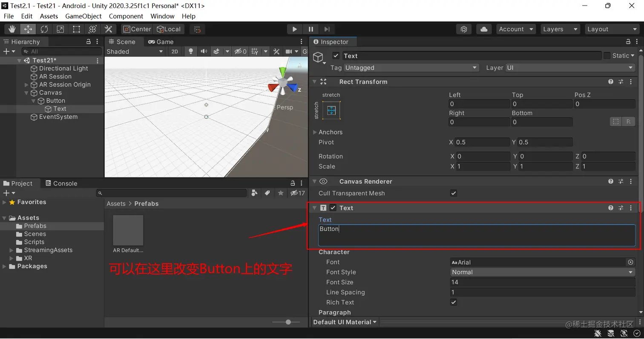Image resolution: width=644 pixels, height=339 pixels.
Task: Toggle scene audio speaker icon
Action: point(204,52)
